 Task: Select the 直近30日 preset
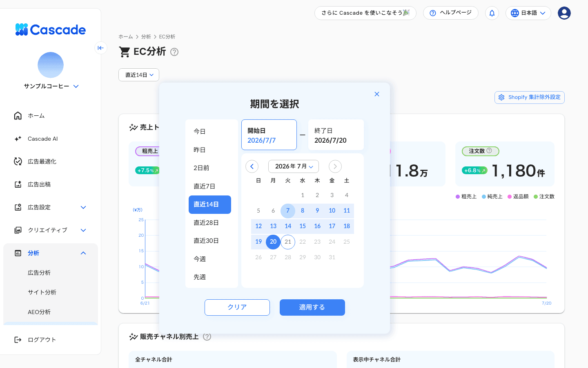(210, 241)
